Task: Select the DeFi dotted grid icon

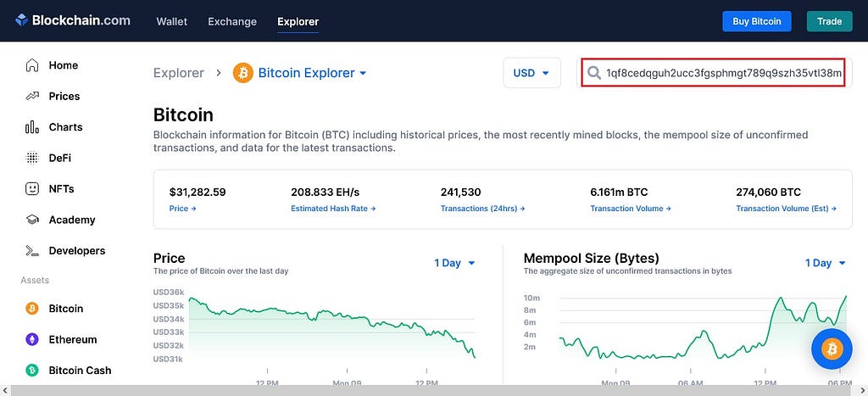Action: pos(32,159)
